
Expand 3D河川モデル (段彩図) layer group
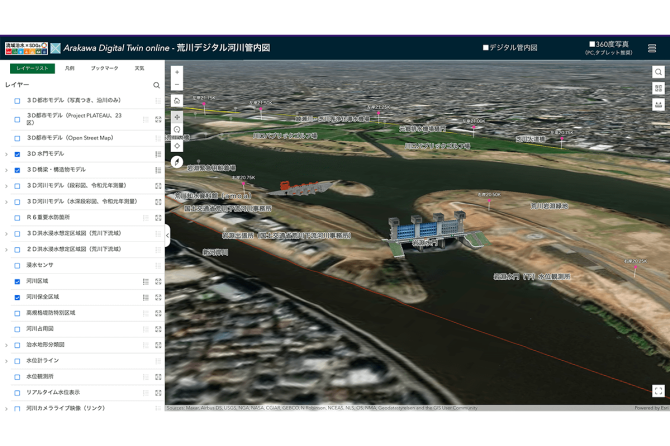(6, 186)
